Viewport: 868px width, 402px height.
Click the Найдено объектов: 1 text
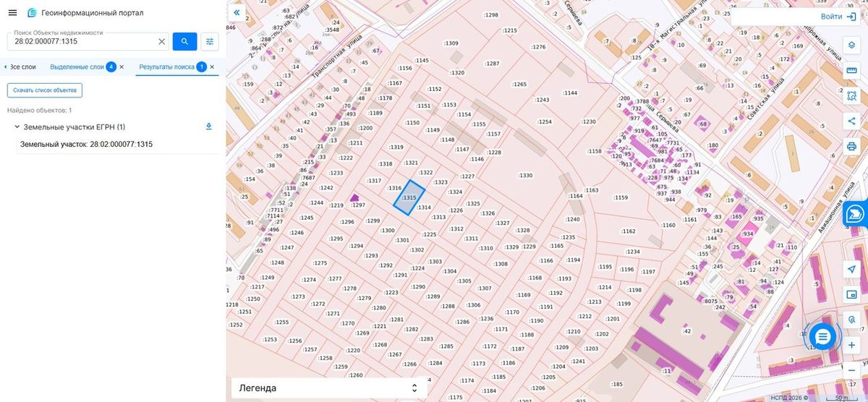[x=39, y=110]
